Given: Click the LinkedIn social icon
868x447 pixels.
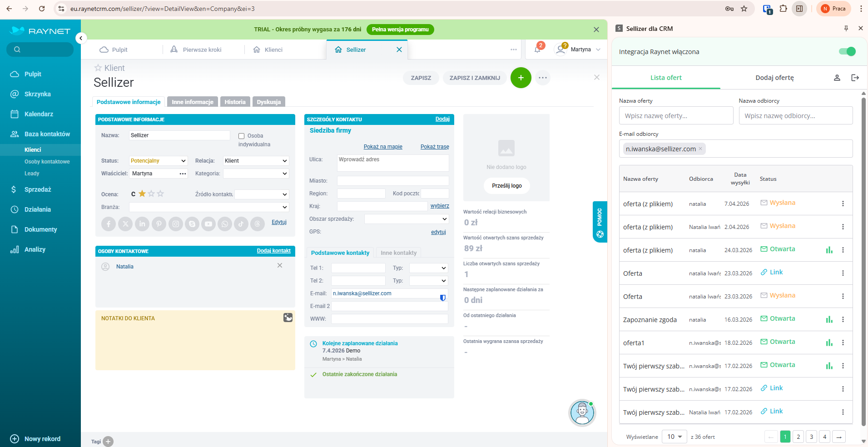Looking at the screenshot, I should [142, 224].
